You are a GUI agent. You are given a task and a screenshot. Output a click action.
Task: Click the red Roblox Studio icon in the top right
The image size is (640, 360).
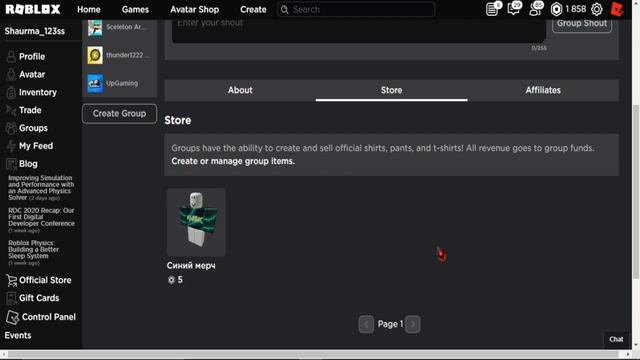pos(617,9)
